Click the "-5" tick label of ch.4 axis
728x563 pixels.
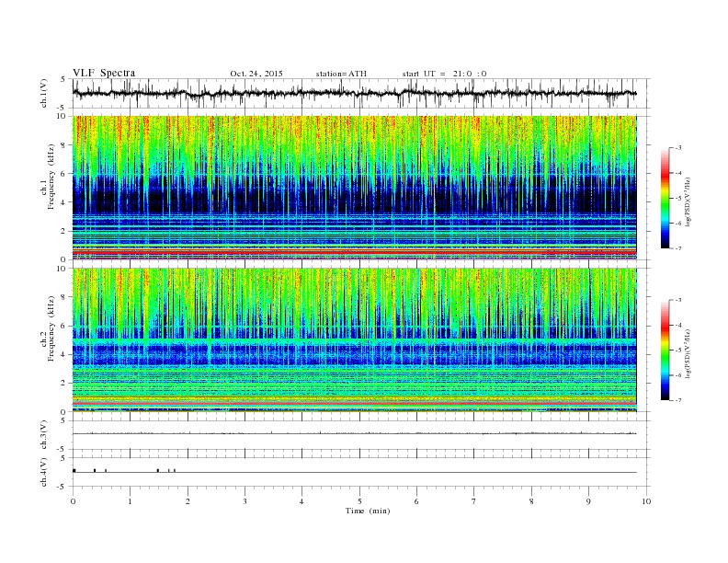(x=63, y=487)
